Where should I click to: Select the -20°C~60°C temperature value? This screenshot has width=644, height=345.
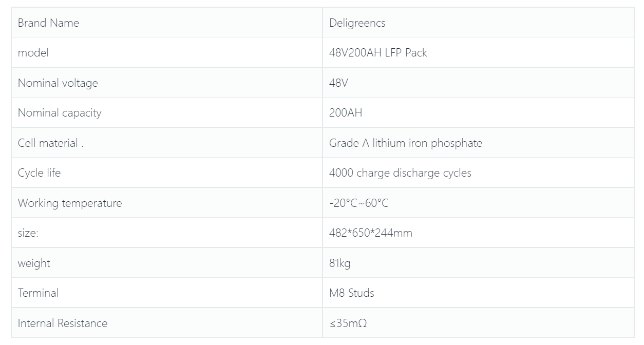click(x=359, y=203)
